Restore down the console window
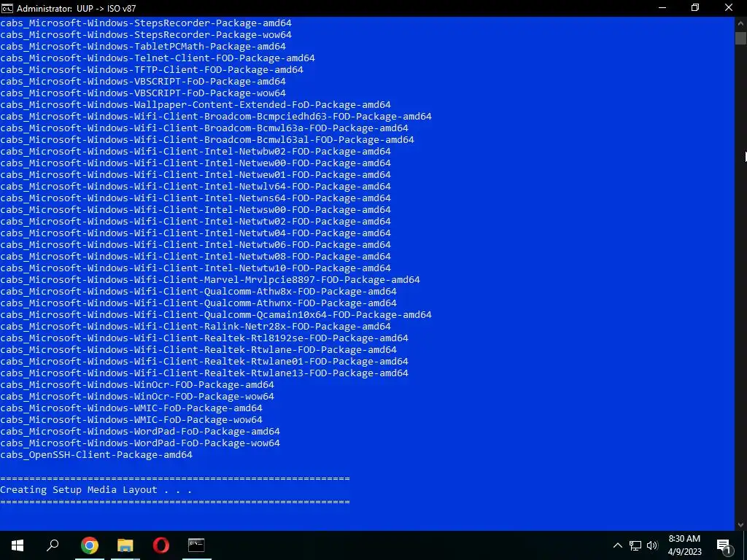Image resolution: width=747 pixels, height=560 pixels. [x=695, y=8]
